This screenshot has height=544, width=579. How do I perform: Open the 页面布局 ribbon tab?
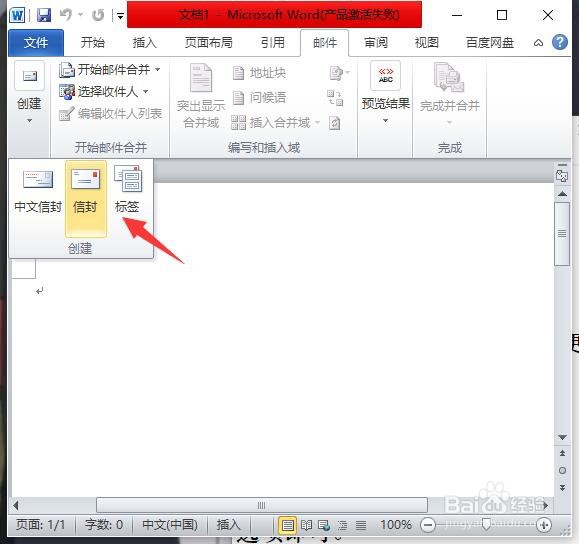209,42
